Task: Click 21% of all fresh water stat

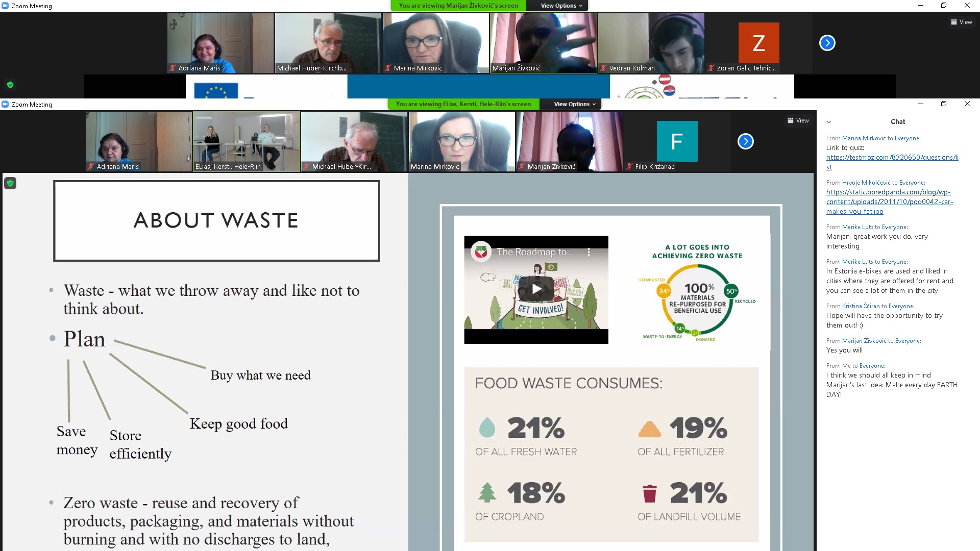Action: pos(526,436)
